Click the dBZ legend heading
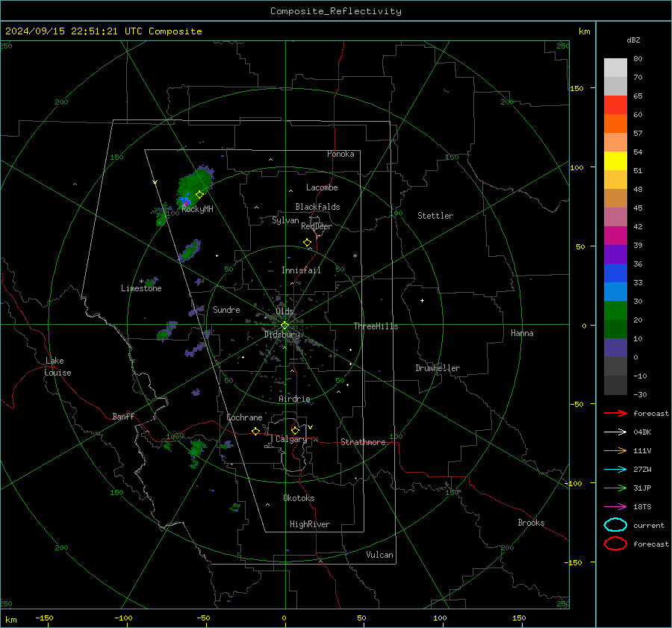The height and width of the screenshot is (628, 672). [x=633, y=40]
